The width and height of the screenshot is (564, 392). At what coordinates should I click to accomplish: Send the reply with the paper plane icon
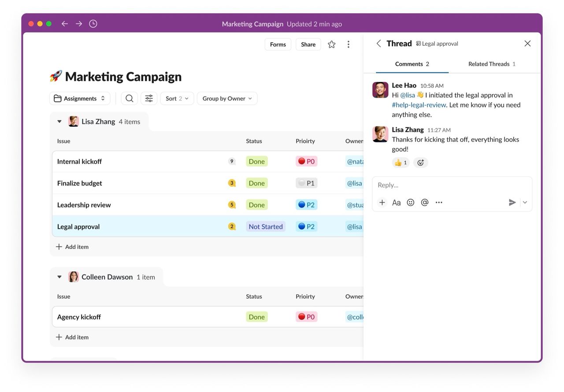pyautogui.click(x=512, y=202)
